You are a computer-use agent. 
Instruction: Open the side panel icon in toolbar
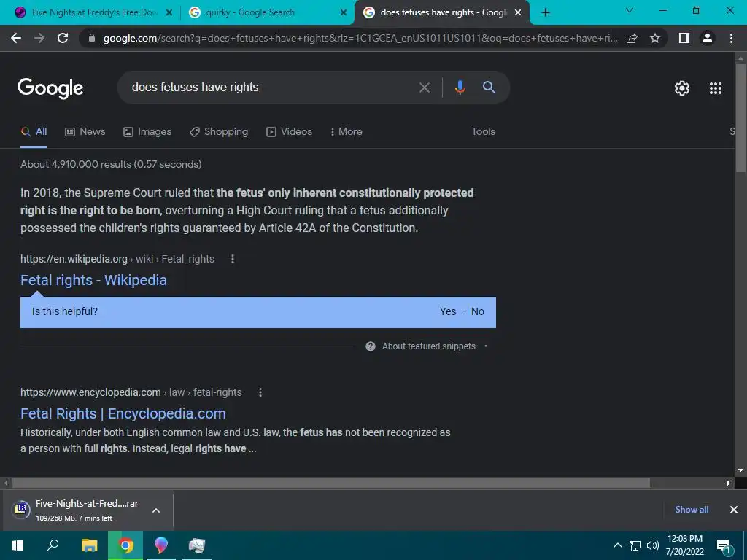click(684, 38)
